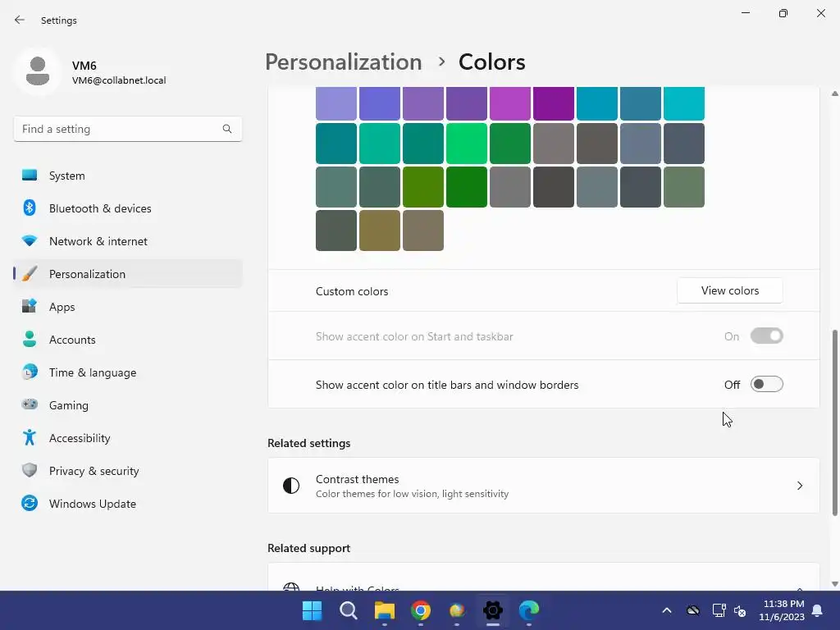The image size is (840, 630).
Task: Click the Privacy & security shield icon
Action: pos(30,470)
